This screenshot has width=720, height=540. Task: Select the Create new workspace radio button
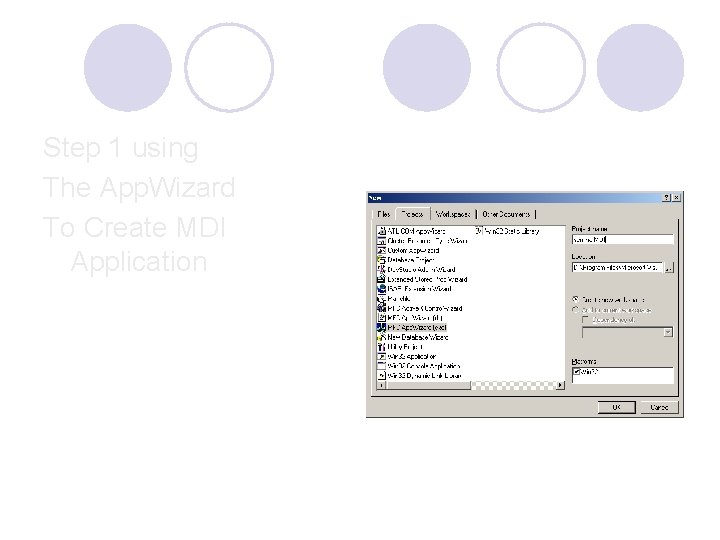(x=575, y=299)
